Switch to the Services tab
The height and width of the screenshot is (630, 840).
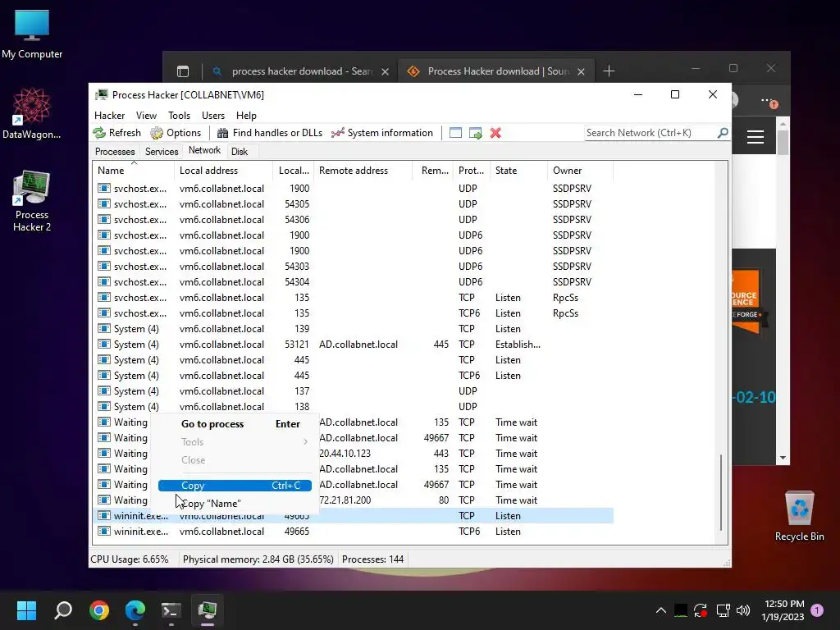(x=162, y=152)
